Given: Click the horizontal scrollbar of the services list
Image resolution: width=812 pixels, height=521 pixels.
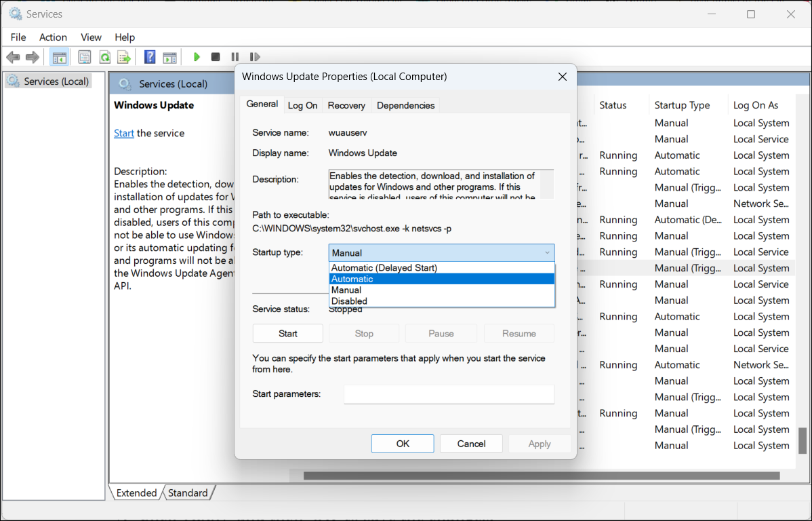Looking at the screenshot, I should tap(541, 476).
